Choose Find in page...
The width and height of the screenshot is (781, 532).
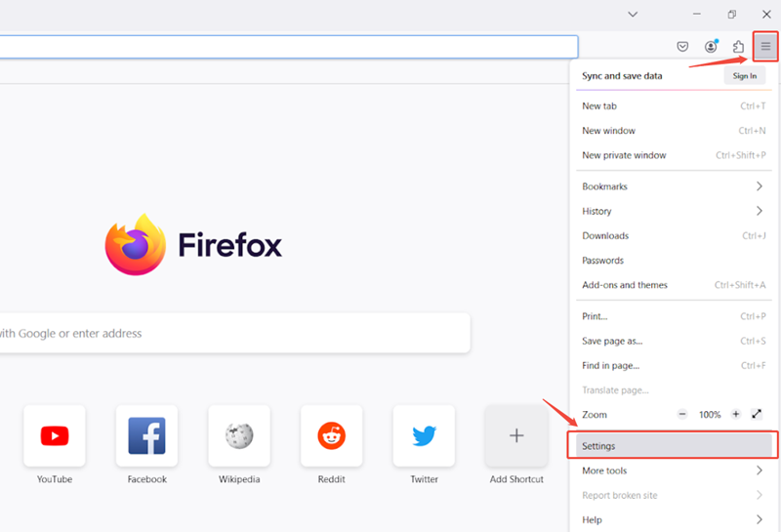pyautogui.click(x=674, y=366)
